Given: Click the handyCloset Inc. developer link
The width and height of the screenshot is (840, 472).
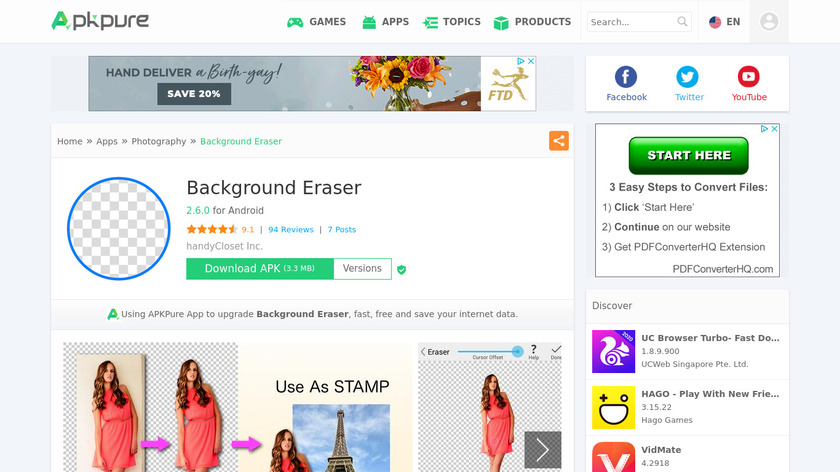Looking at the screenshot, I should point(224,246).
